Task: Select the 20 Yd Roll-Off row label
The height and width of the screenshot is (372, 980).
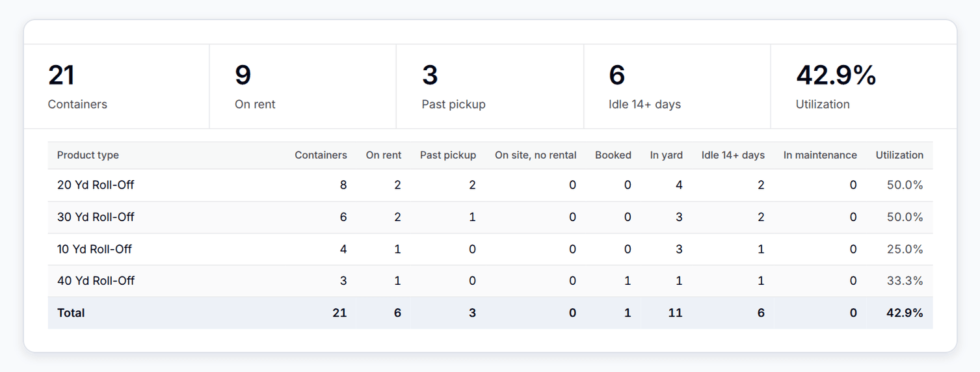Action: pyautogui.click(x=96, y=185)
